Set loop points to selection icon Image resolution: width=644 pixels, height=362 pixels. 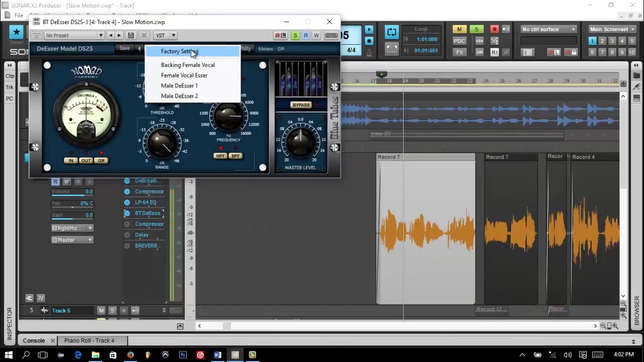click(x=391, y=49)
